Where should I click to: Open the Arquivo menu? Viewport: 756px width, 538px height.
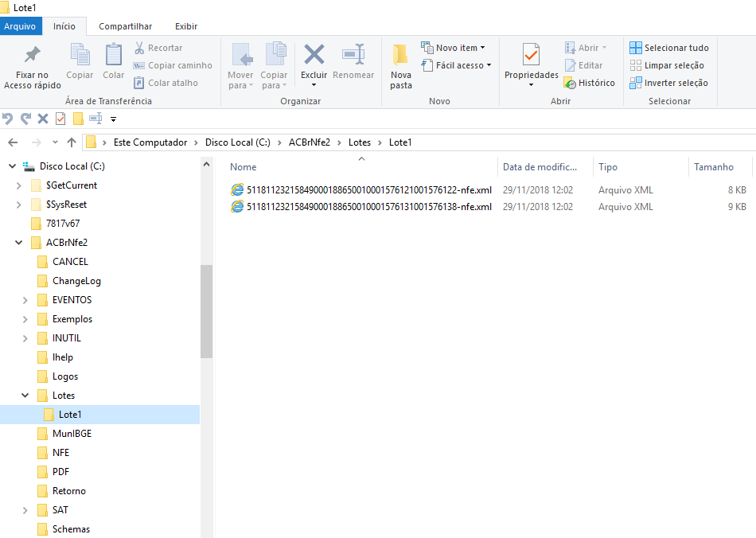20,26
